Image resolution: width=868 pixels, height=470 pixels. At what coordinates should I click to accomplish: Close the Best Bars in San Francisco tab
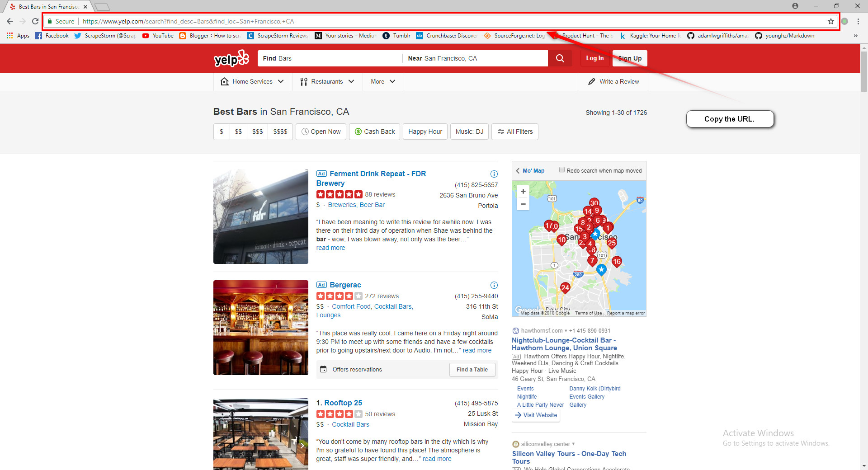point(85,7)
